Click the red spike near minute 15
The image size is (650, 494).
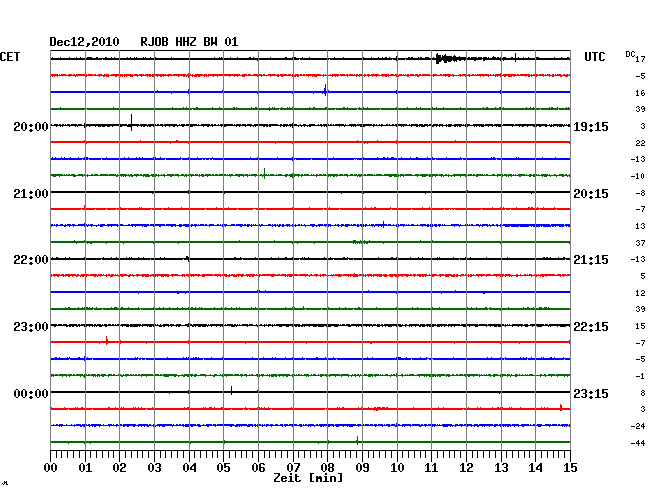(x=561, y=407)
